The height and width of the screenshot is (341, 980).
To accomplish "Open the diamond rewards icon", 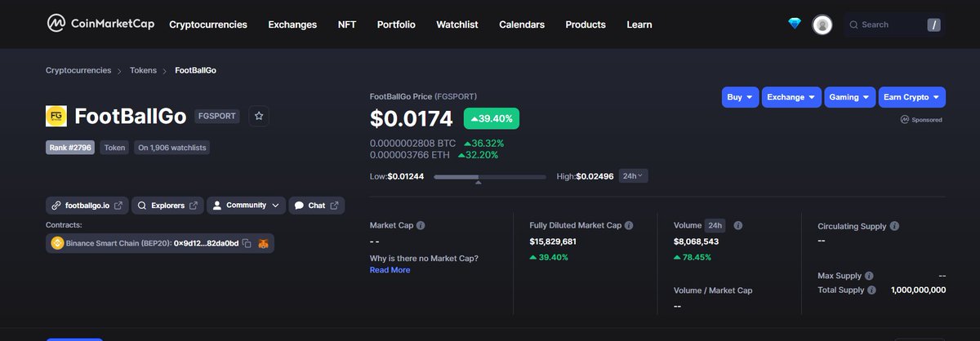I will 795,24.
